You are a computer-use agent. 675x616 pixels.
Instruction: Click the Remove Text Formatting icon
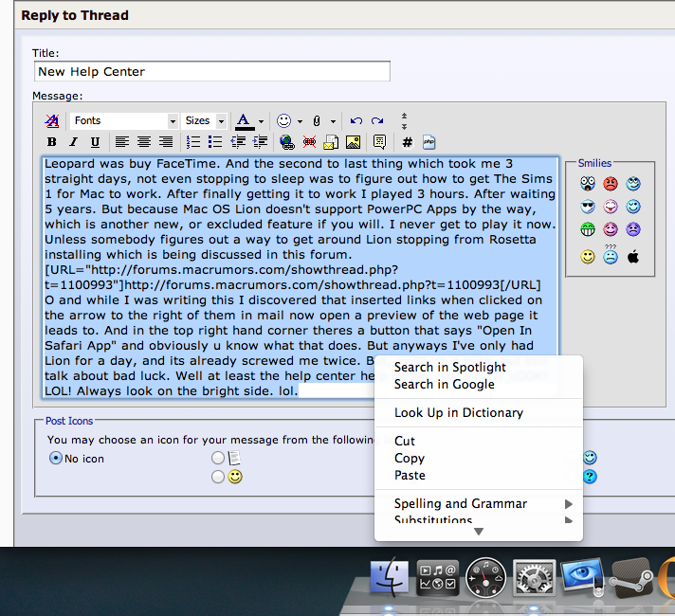click(52, 121)
